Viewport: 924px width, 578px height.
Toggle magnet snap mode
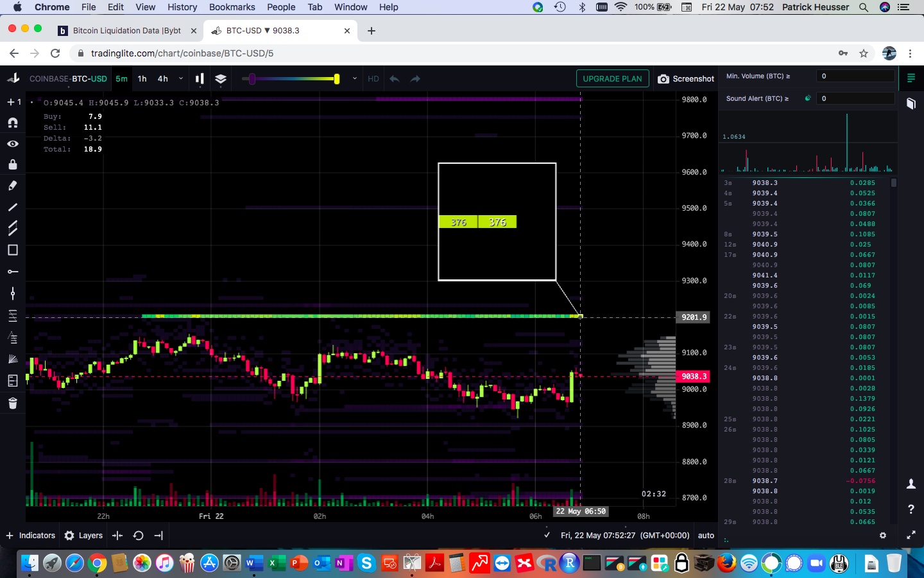point(12,123)
